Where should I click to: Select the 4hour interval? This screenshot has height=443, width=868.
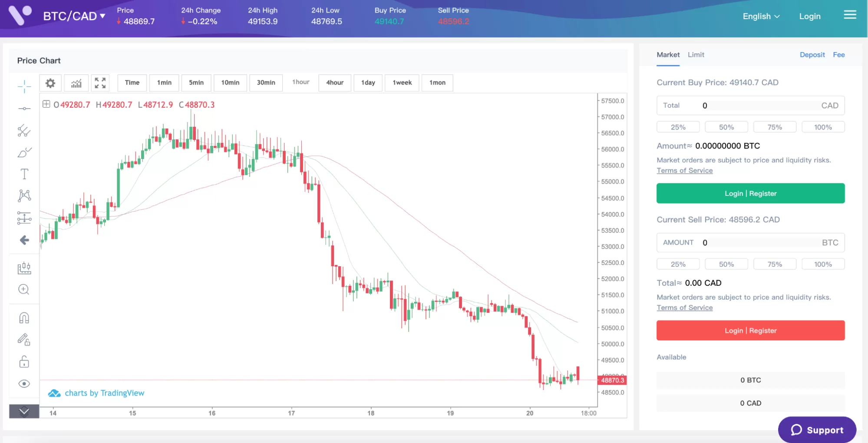click(335, 83)
